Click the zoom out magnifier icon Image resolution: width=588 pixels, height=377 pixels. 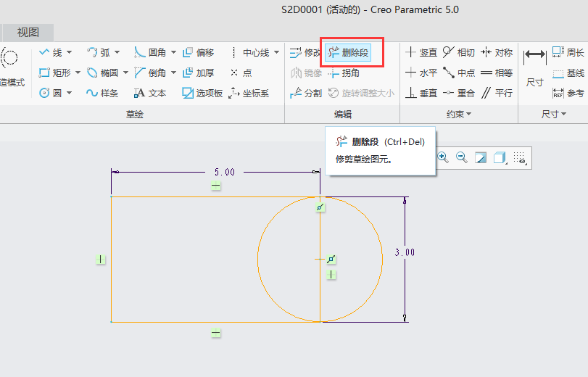point(462,157)
